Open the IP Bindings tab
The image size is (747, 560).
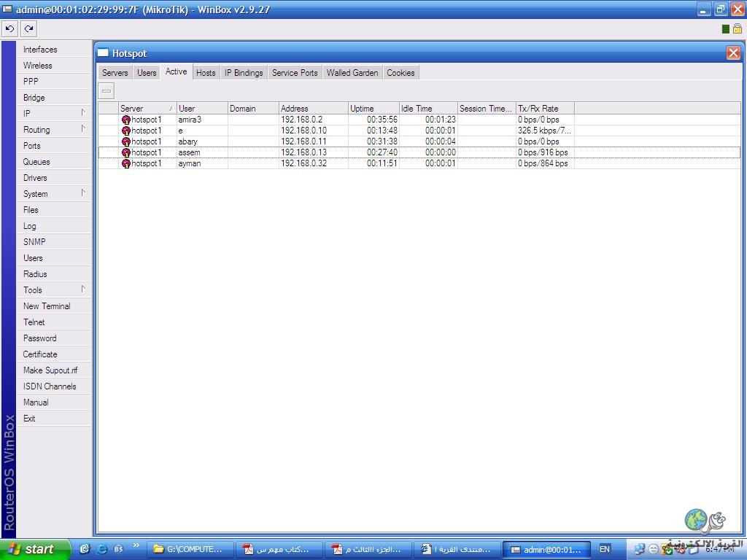[244, 72]
